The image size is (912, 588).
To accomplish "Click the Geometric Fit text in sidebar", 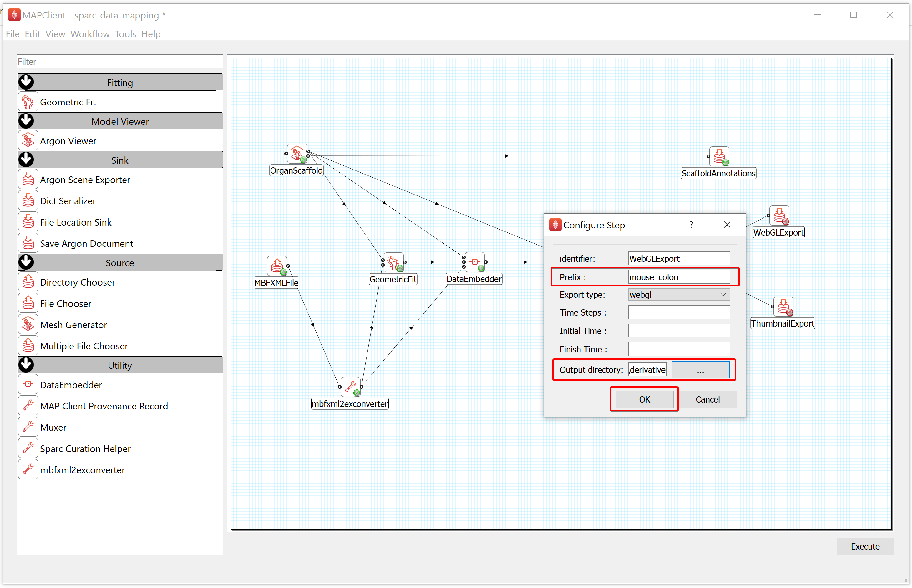I will [x=68, y=102].
